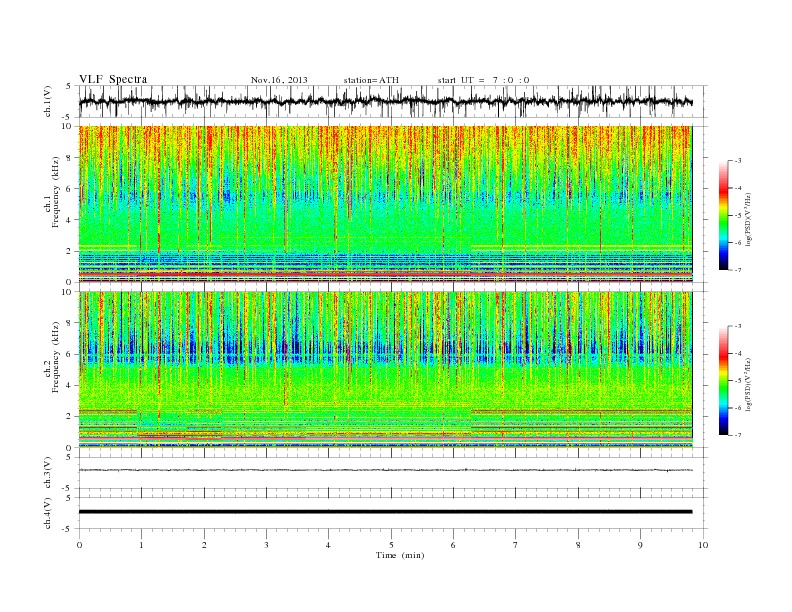This screenshot has width=792, height=612.
Task: Click the ch.2 spectrogram panel
Action: point(385,370)
